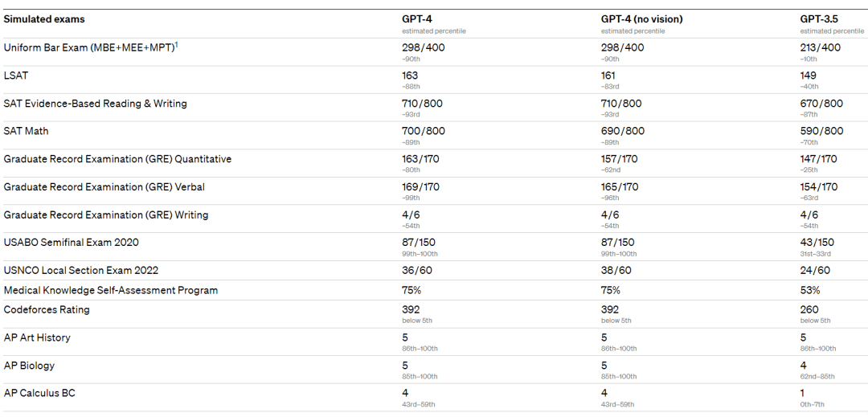Image resolution: width=868 pixels, height=417 pixels.
Task: Click GPT-3.5's USNCO score 24/60
Action: click(x=815, y=270)
